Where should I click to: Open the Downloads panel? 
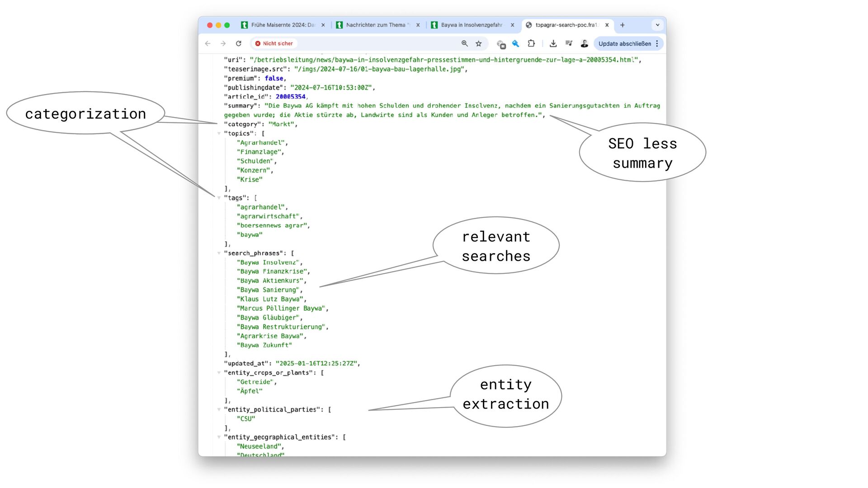(x=553, y=43)
